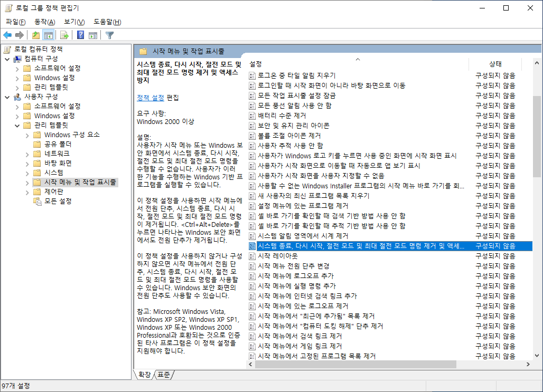
Task: Click the 정책 설정 edit link
Action: [x=151, y=98]
